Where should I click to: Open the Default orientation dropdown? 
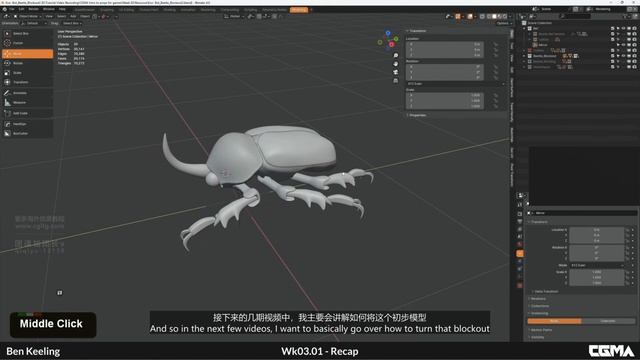coord(34,23)
